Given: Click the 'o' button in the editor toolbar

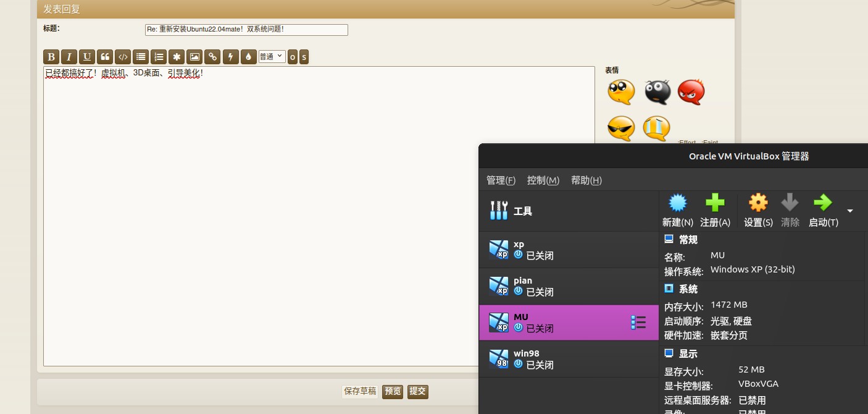Looking at the screenshot, I should [x=293, y=57].
